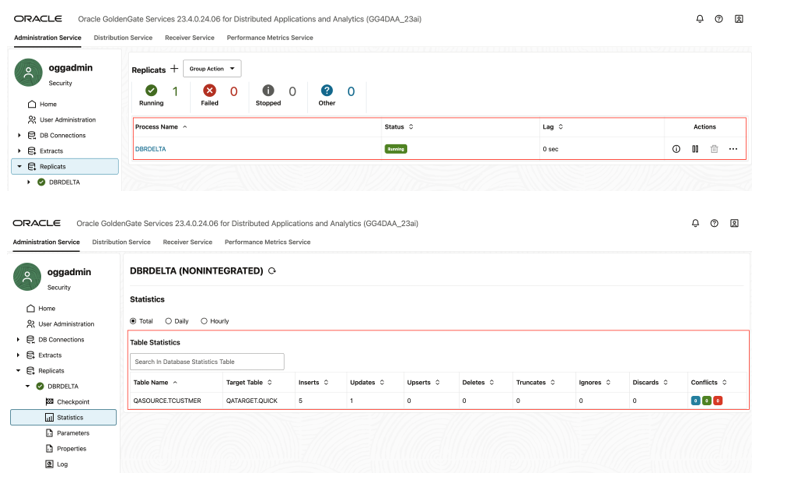
Task: Collapse Replicats node in the Replicats list sidebar
Action: pos(19,166)
